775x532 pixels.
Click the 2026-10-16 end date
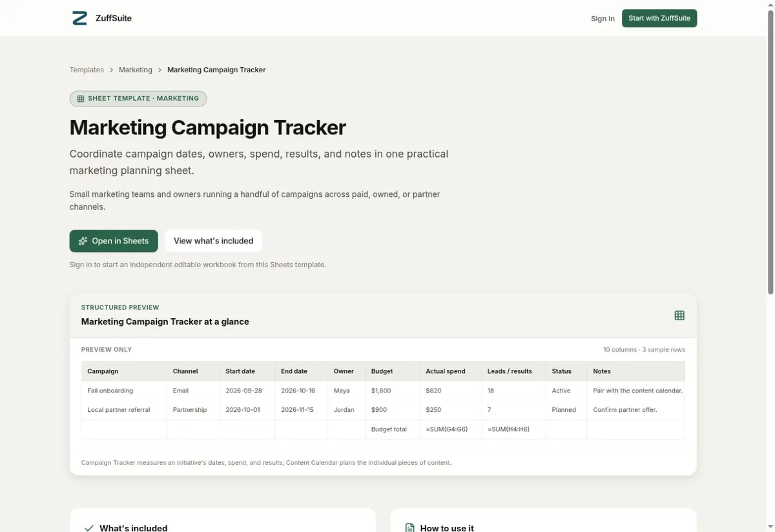coord(302,391)
